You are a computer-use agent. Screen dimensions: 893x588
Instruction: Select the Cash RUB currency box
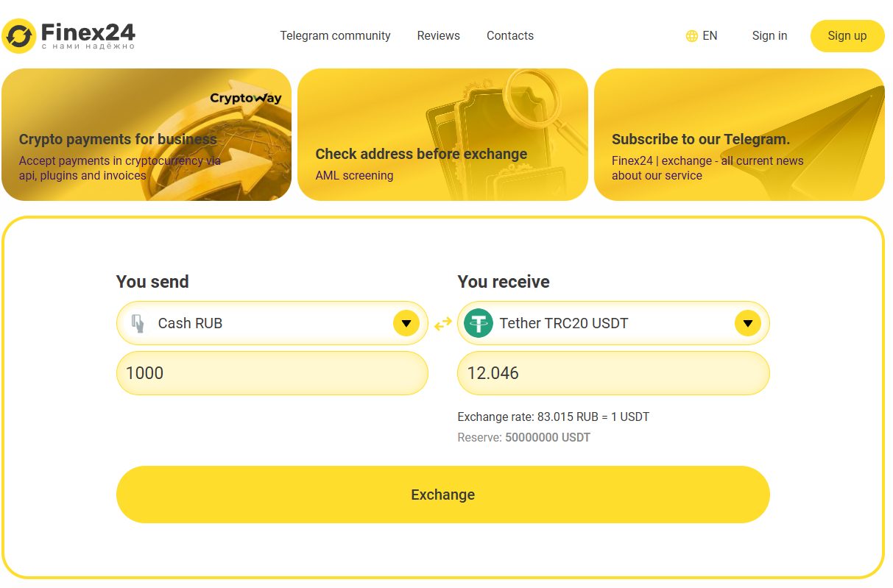coord(272,323)
